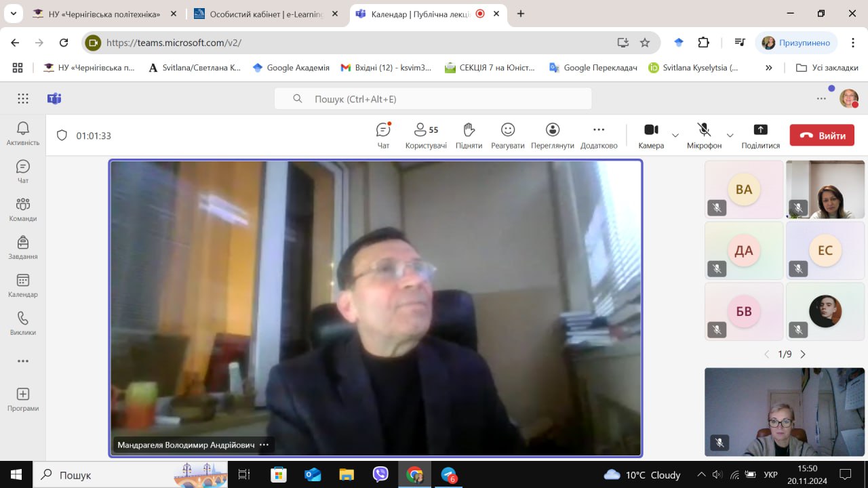Toggle the camera on or off
Image resolution: width=868 pixels, height=488 pixels.
pos(651,135)
